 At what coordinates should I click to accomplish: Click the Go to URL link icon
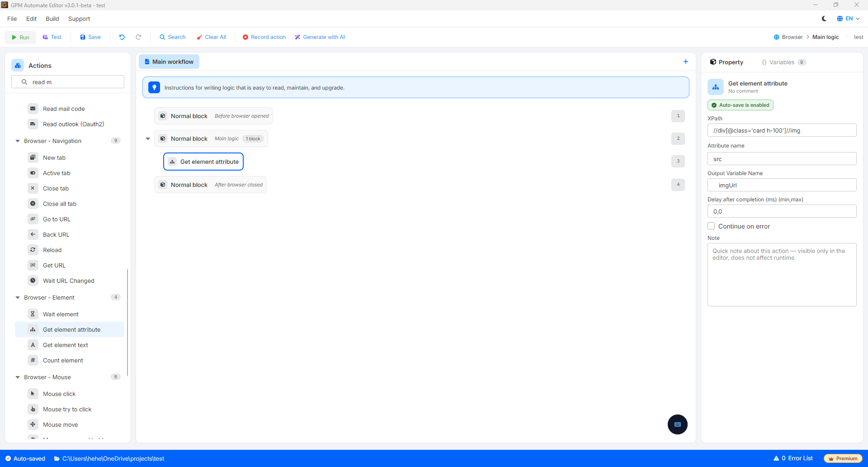tap(33, 219)
